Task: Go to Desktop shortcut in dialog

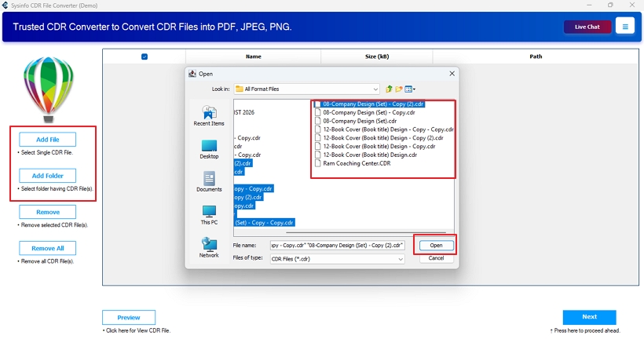Action: coord(209,149)
